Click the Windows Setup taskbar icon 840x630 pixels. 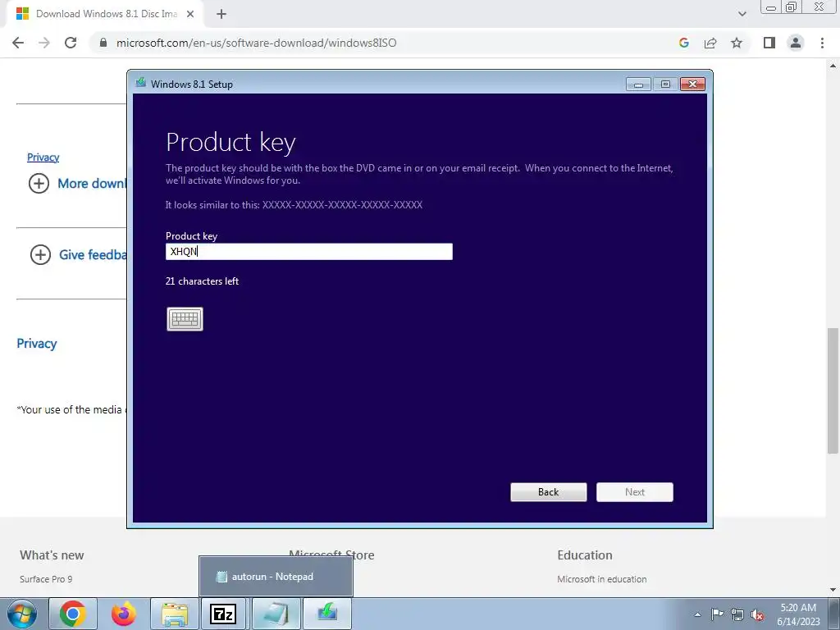coord(326,614)
